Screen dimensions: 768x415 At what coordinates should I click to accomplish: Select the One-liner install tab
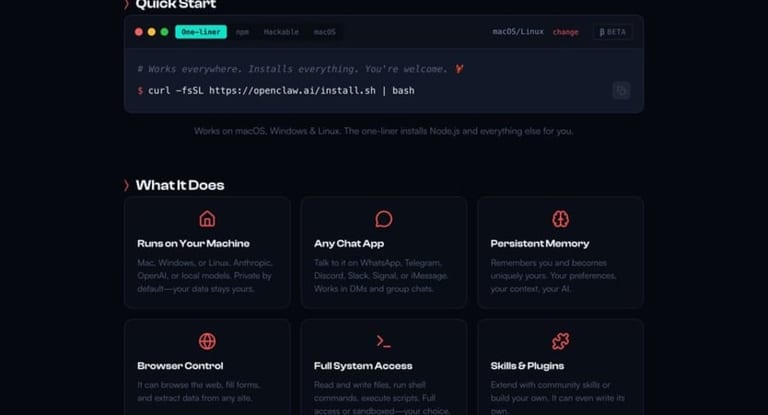(201, 32)
